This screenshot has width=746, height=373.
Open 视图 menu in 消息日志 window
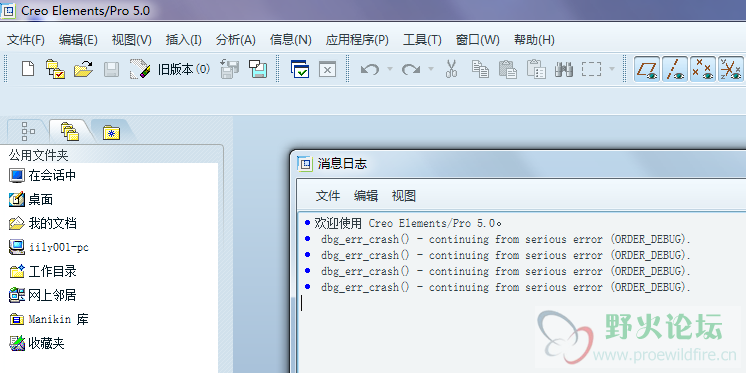pyautogui.click(x=404, y=196)
